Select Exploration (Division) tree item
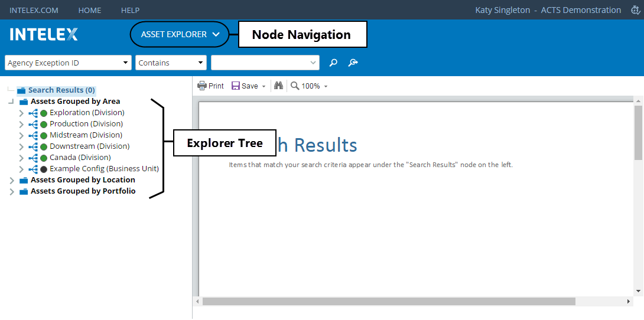The width and height of the screenshot is (644, 320). tap(87, 112)
